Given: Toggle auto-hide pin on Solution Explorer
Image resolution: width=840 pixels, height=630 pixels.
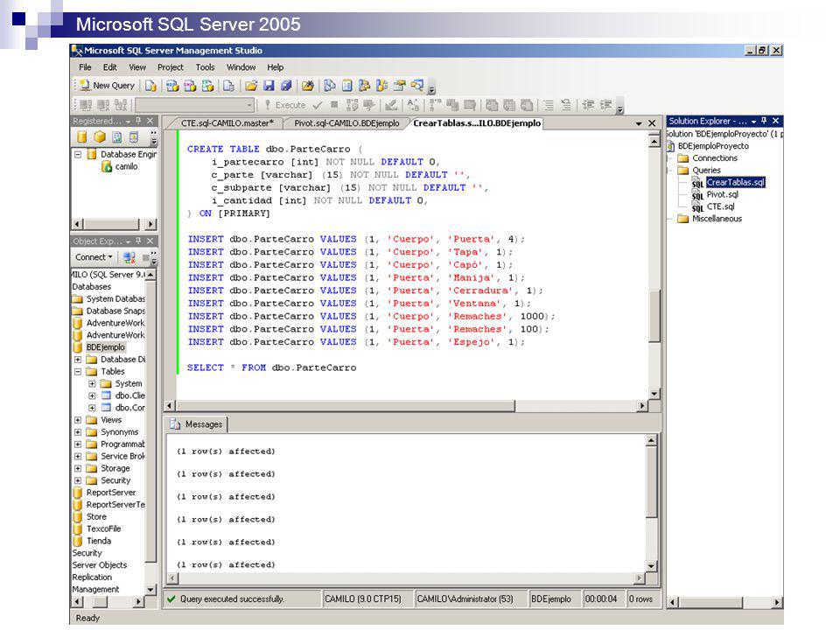Looking at the screenshot, I should (x=764, y=121).
